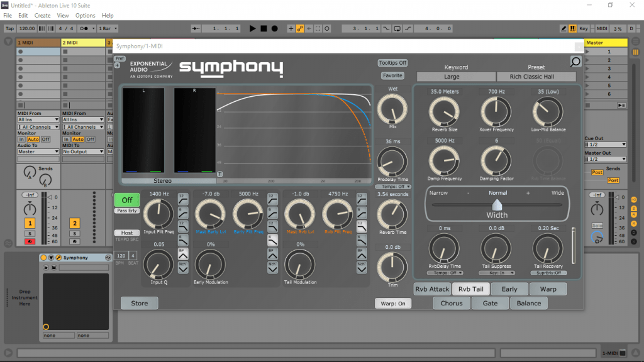Click the Symphony panel vertical scrollbar
Image resolution: width=644 pixels, height=362 pixels.
(x=574, y=246)
